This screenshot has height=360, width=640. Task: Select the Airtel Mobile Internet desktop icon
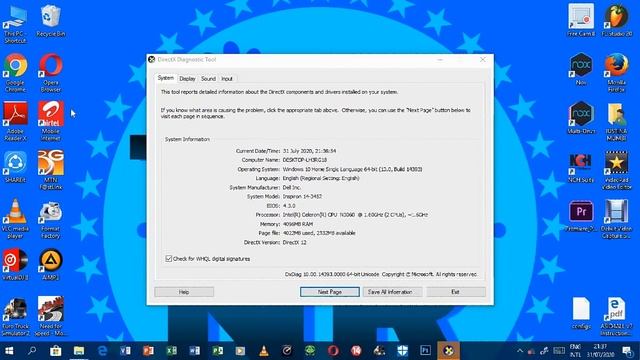click(51, 121)
